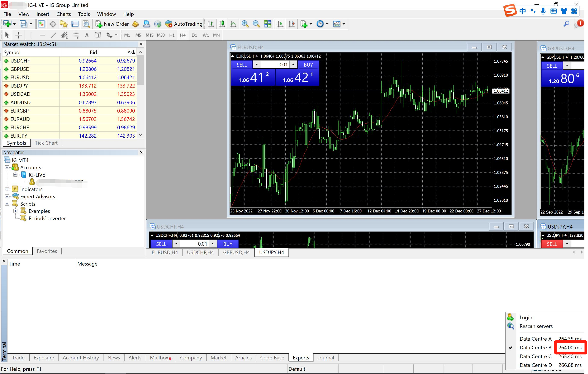Draw a vertical line tool
Viewport: 588px width, 374px height.
point(31,35)
